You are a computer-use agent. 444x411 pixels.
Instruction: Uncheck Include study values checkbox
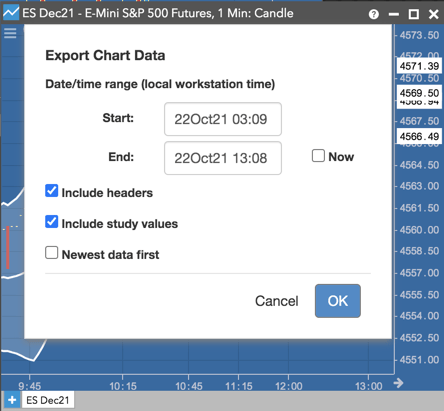click(x=52, y=222)
